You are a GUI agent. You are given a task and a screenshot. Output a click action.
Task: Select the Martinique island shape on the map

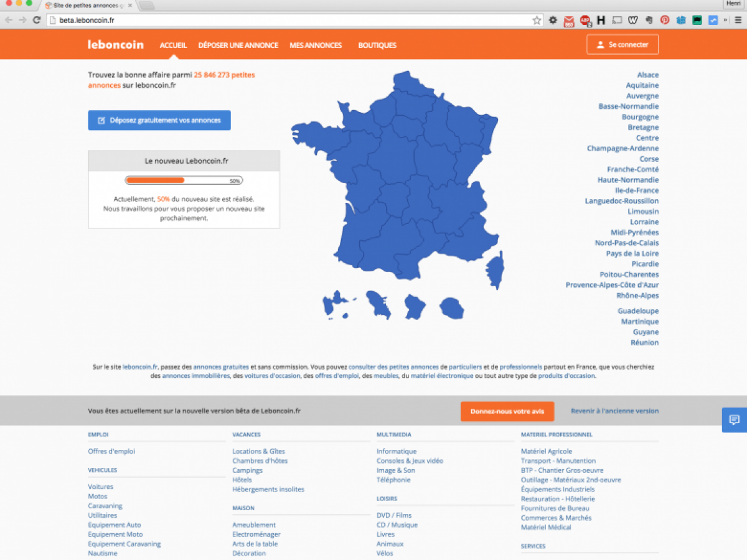pos(378,304)
